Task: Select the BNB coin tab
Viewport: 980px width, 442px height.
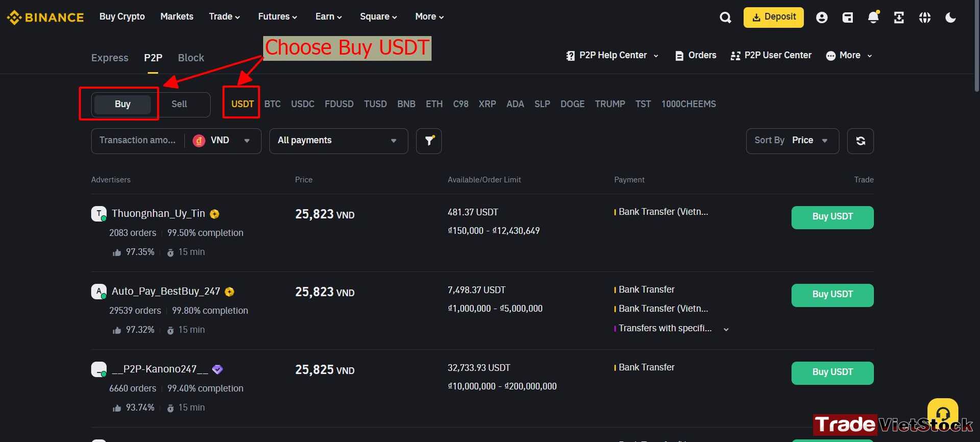Action: click(406, 104)
